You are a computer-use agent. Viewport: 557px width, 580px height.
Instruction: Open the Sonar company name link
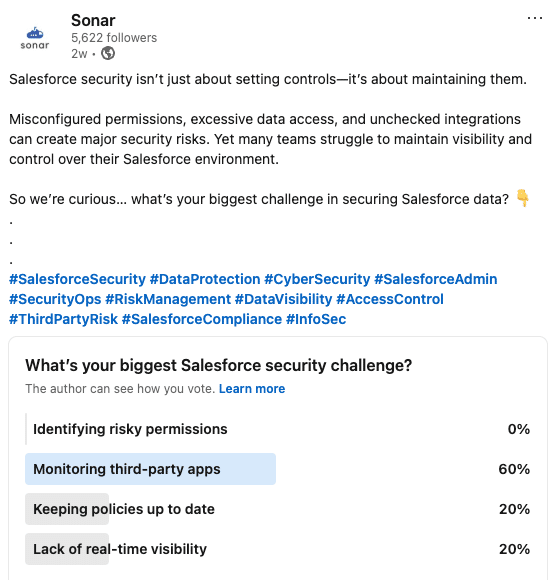tap(93, 20)
